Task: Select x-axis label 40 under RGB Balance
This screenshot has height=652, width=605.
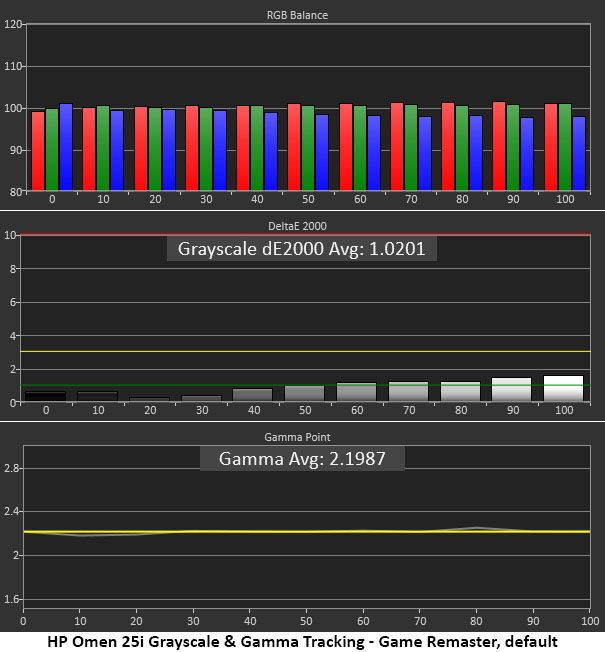Action: [x=257, y=199]
